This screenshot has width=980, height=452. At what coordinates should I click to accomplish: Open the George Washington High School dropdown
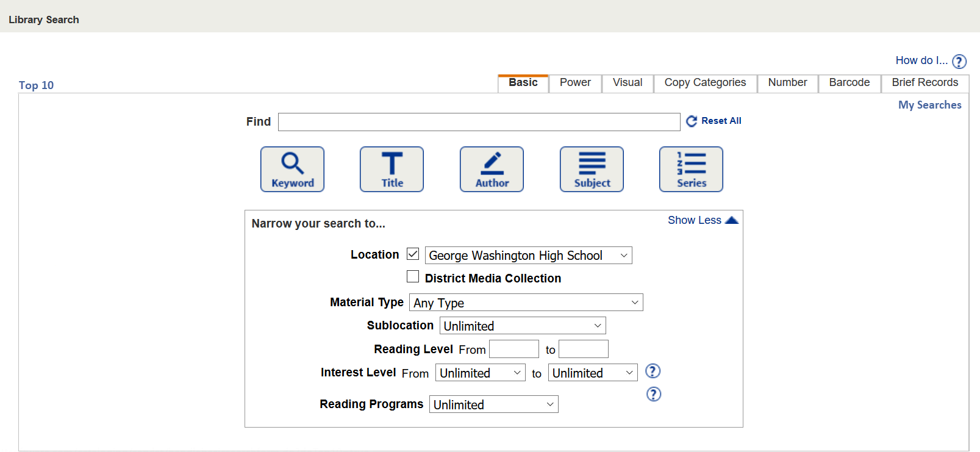pos(528,256)
